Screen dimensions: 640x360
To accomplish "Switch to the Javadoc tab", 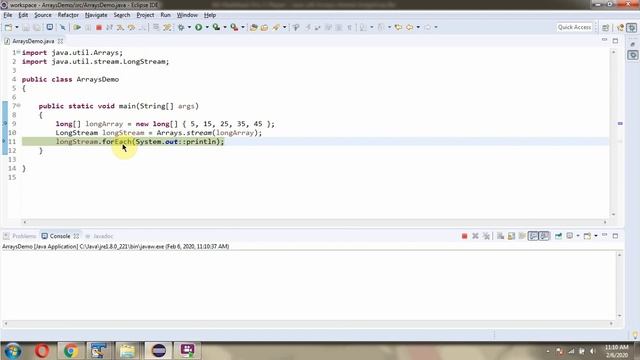I will tap(99, 236).
